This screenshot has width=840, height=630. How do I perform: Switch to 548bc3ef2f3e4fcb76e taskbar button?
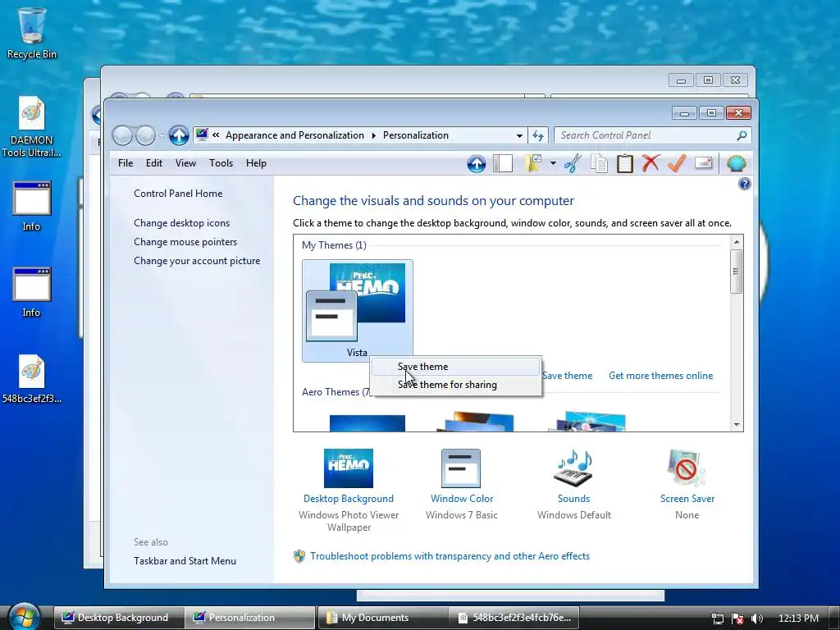coord(515,618)
